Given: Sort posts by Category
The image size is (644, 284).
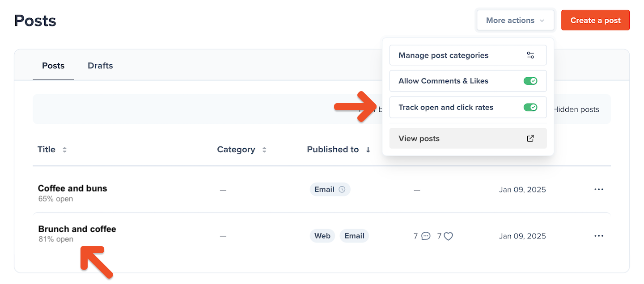Looking at the screenshot, I should [x=264, y=150].
